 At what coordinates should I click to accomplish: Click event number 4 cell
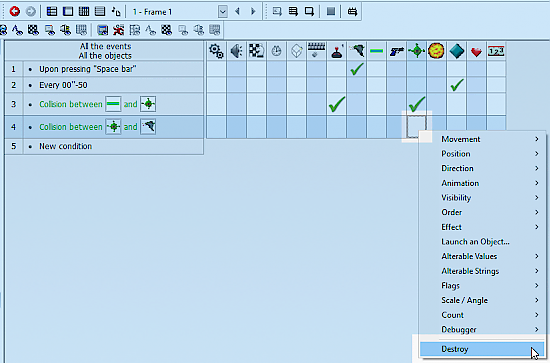pyautogui.click(x=14, y=127)
